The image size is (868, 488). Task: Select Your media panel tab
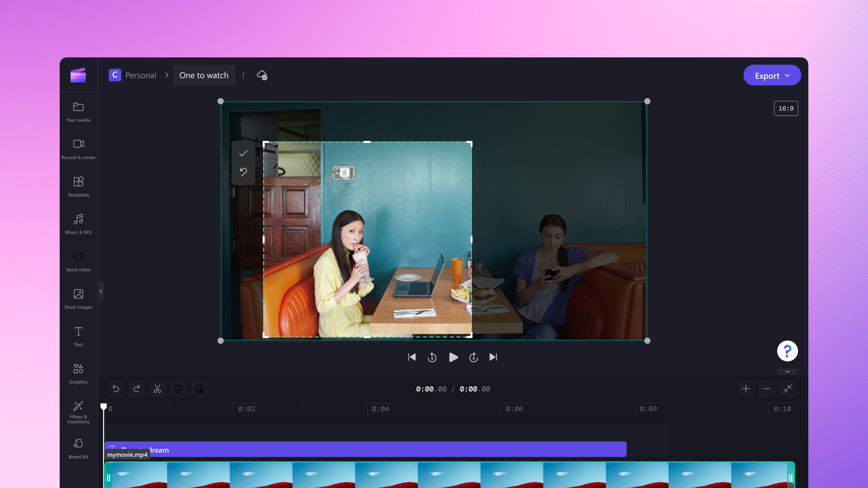click(78, 112)
